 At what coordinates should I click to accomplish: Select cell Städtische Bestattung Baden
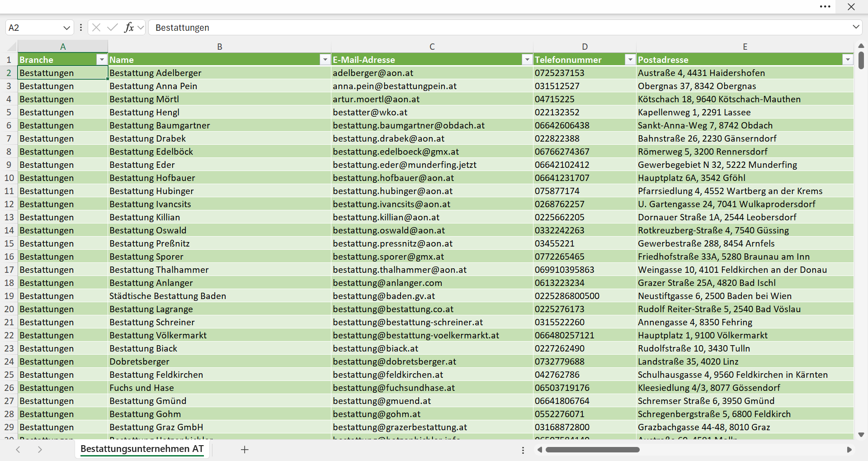[219, 296]
